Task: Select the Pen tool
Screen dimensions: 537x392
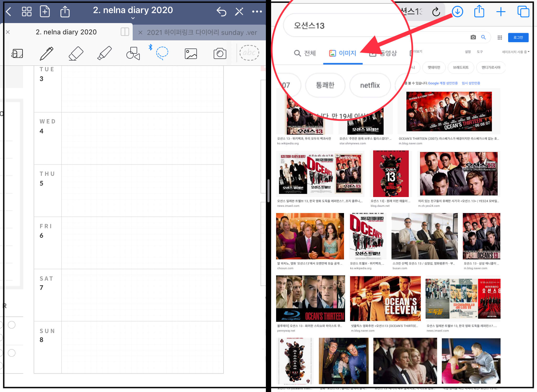Action: 46,53
